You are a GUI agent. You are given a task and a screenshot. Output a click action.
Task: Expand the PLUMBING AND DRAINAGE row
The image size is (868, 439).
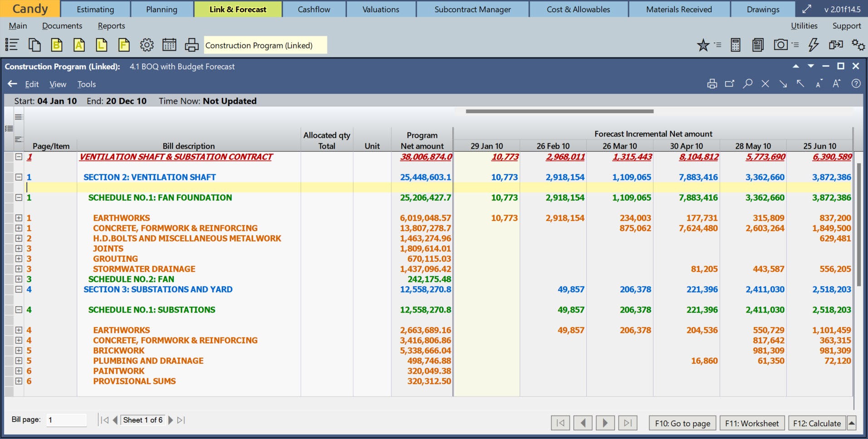(x=19, y=361)
